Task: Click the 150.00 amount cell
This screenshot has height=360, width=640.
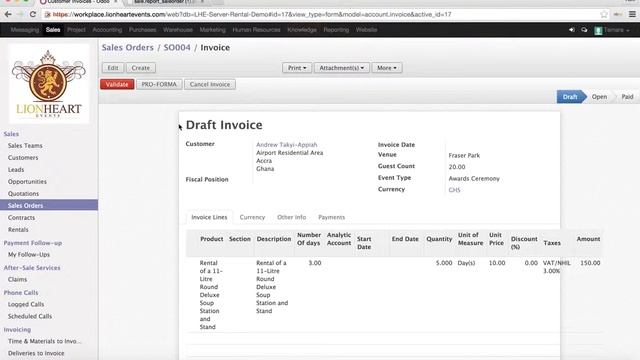Action: [x=590, y=263]
